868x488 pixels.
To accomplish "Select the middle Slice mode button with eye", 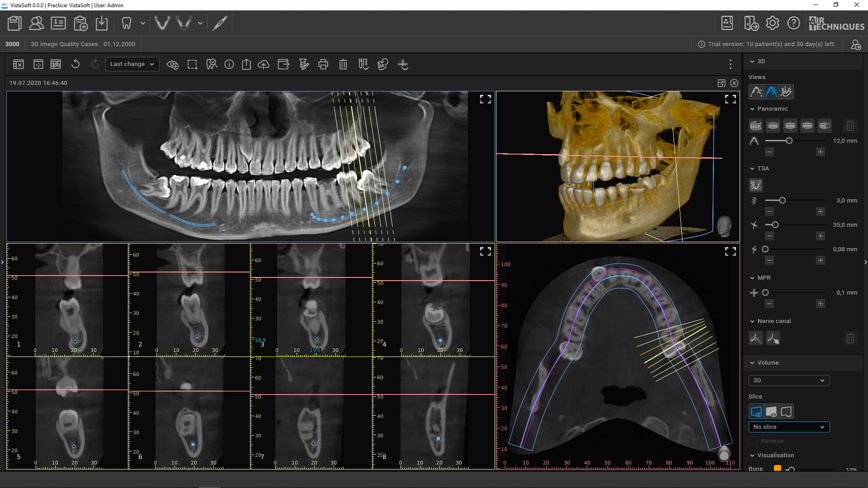I will (x=771, y=412).
